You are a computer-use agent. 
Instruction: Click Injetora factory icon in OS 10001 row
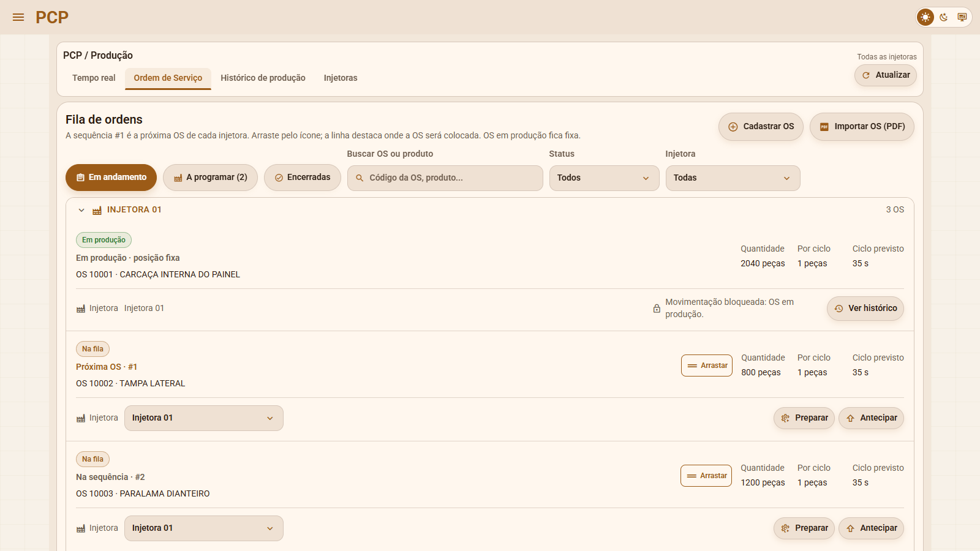81,309
